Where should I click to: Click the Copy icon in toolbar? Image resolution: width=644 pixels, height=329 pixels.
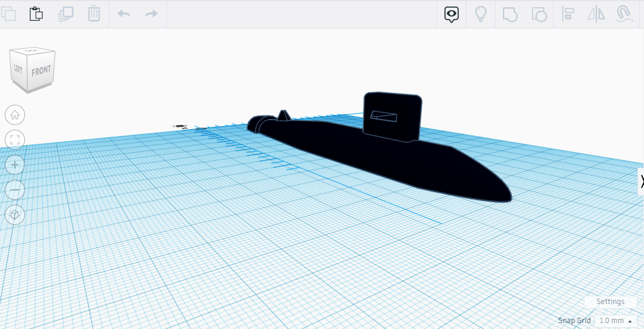8,14
